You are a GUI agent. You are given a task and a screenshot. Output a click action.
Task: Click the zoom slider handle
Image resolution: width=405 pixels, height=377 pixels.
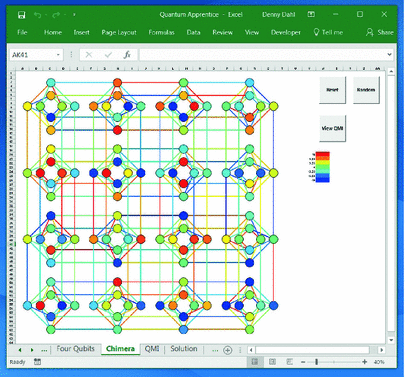tap(317, 362)
